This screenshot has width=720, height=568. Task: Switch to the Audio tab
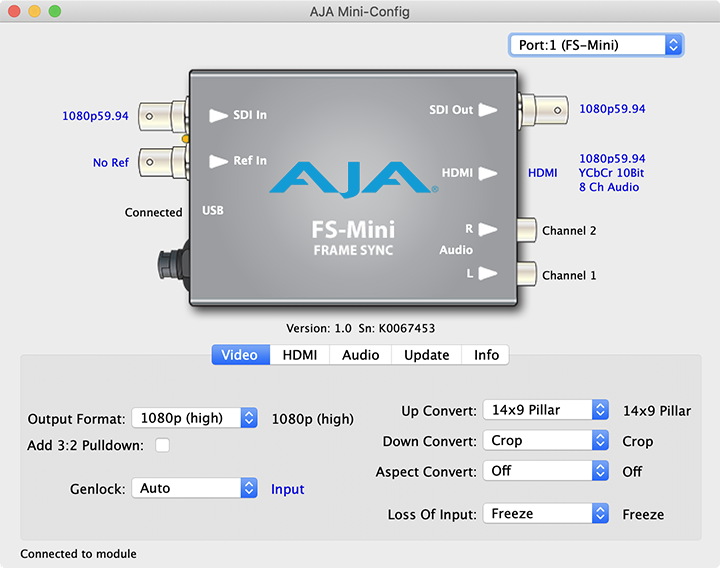click(360, 355)
